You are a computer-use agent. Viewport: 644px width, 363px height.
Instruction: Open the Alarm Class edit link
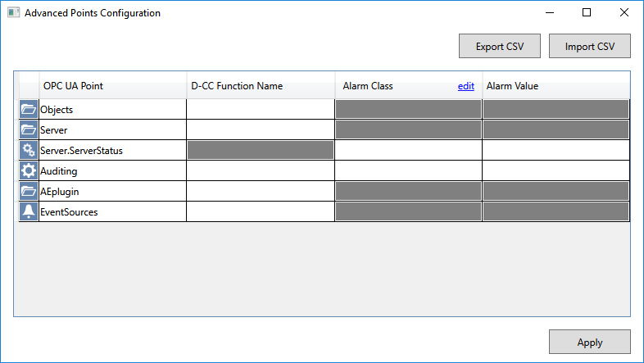(465, 86)
